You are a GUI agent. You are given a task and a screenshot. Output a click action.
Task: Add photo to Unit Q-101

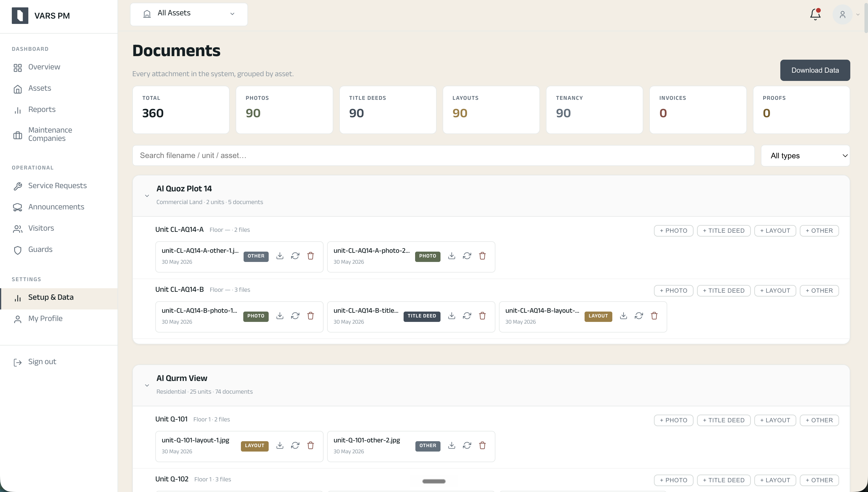click(x=673, y=420)
